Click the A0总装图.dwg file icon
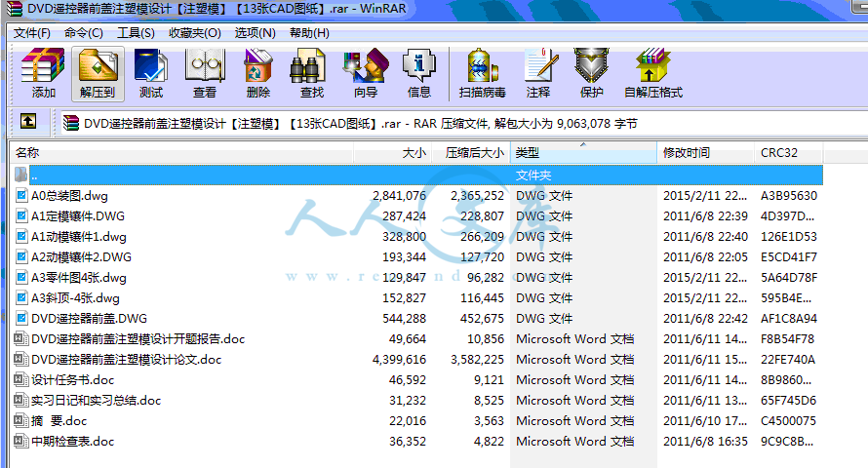Viewport: 868px width, 468px height. 21,195
